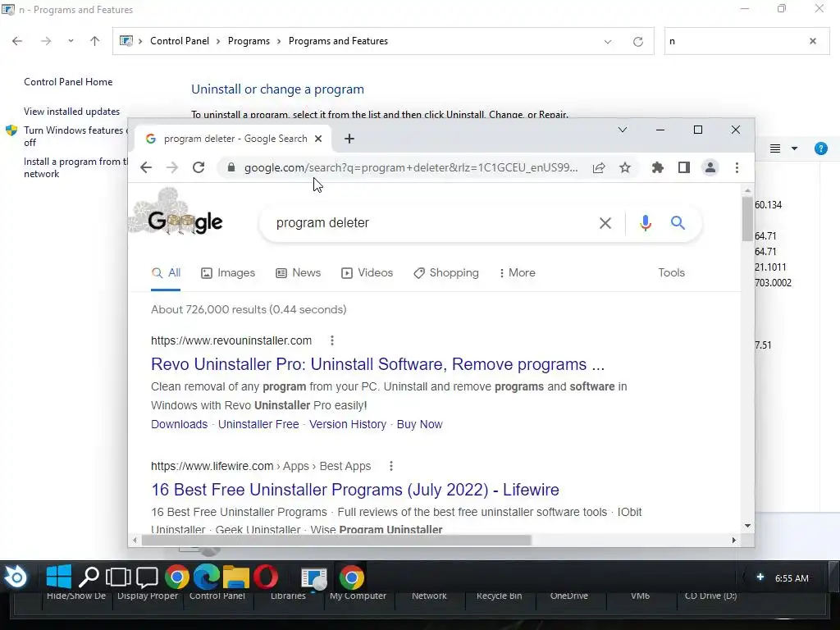The width and height of the screenshot is (840, 630).
Task: Open File Explorer from taskbar
Action: (x=235, y=577)
